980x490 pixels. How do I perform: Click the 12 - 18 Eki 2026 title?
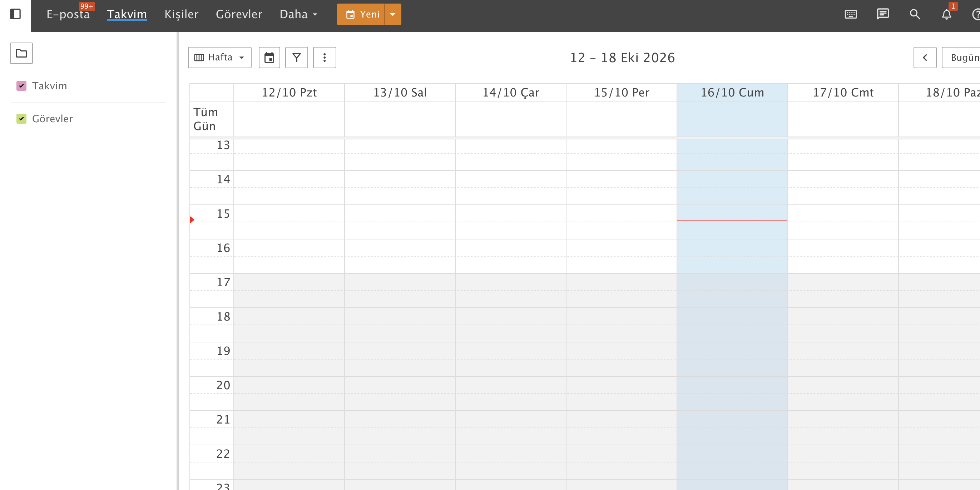(622, 58)
